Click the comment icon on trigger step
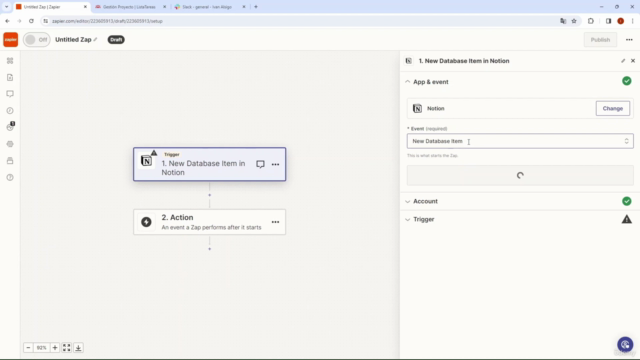 tap(260, 164)
